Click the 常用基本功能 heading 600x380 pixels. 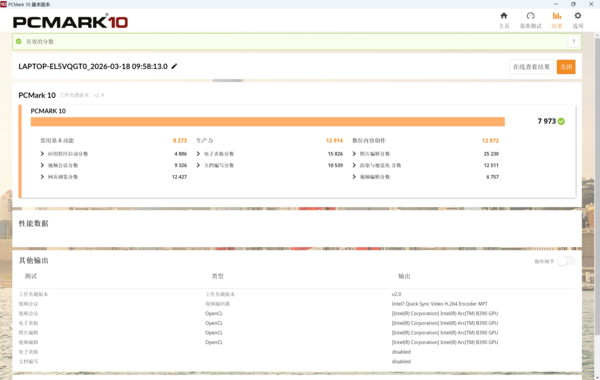57,140
